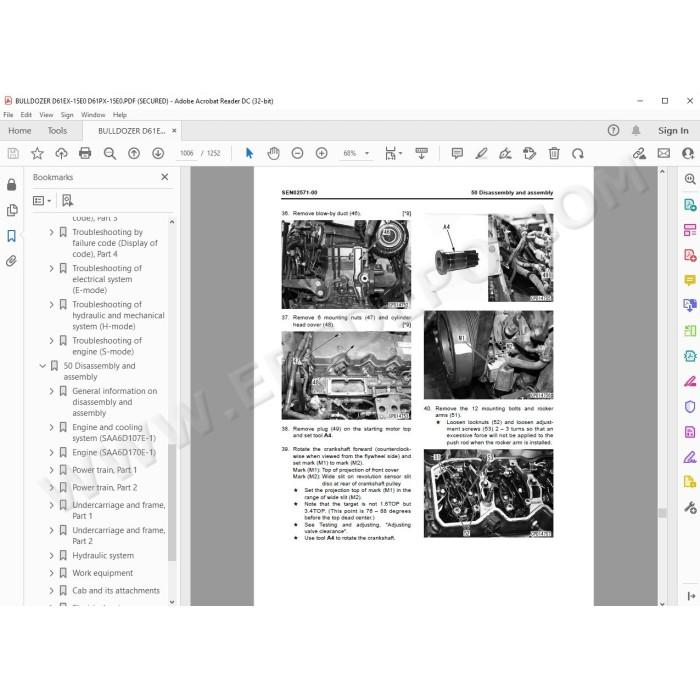Click the page number field
The width and height of the screenshot is (700, 700).
coord(187,154)
